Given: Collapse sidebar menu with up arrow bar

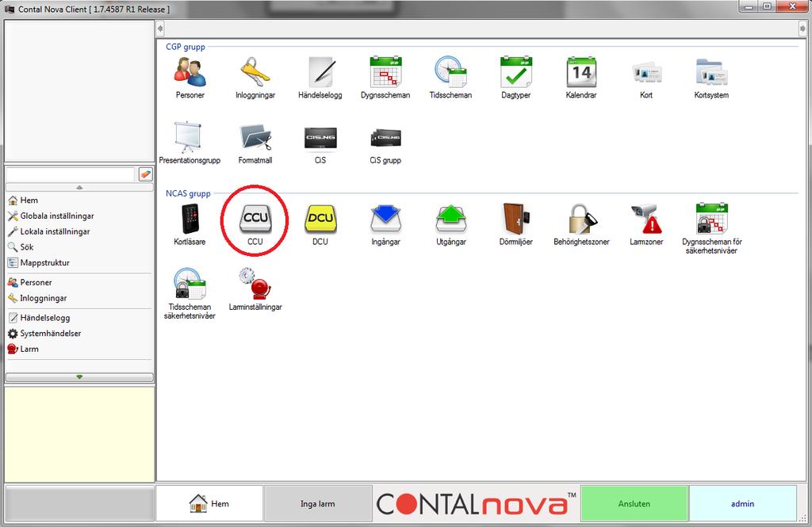Looking at the screenshot, I should click(x=79, y=187).
